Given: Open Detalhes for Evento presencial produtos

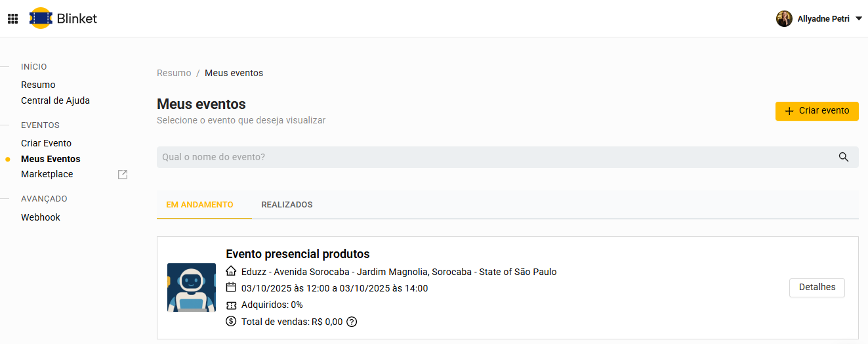Looking at the screenshot, I should pos(817,288).
